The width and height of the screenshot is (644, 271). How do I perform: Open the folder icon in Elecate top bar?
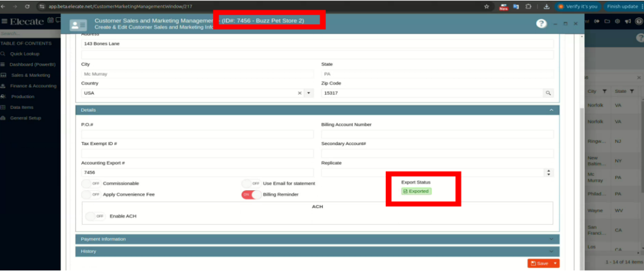607,21
